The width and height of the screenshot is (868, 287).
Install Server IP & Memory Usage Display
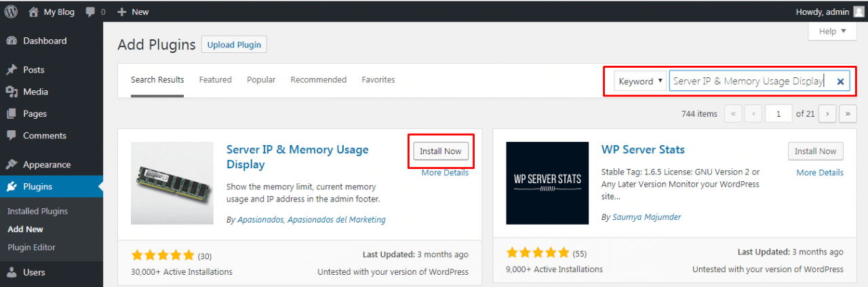[x=441, y=151]
